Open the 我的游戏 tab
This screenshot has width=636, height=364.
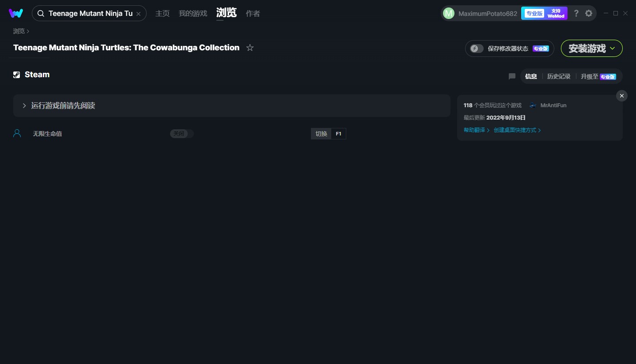(x=193, y=13)
